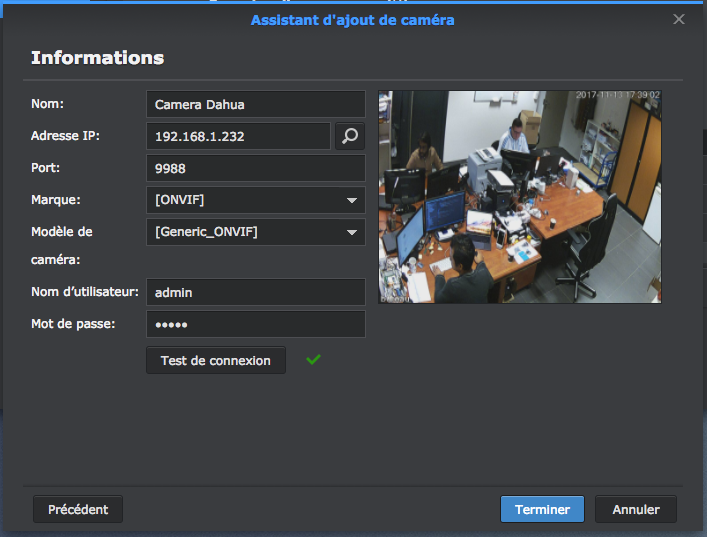This screenshot has width=707, height=537.
Task: Click the Informations section heading
Action: pos(97,57)
